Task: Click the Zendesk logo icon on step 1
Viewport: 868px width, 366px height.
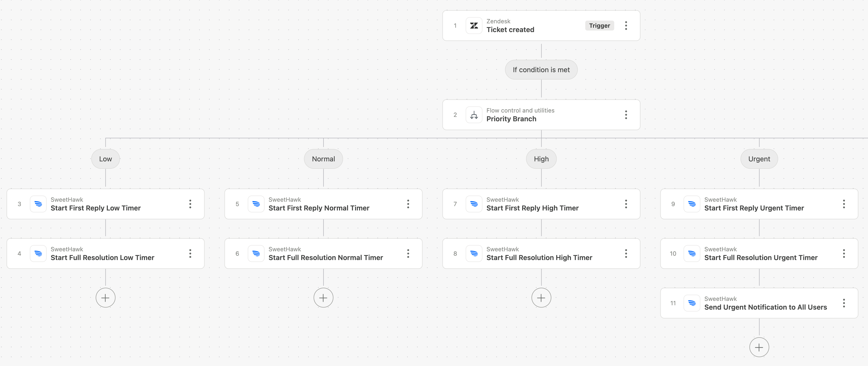Action: pyautogui.click(x=474, y=26)
